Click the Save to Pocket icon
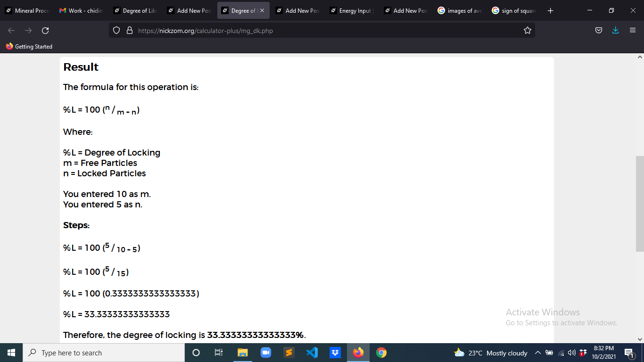The image size is (644, 362). pyautogui.click(x=599, y=30)
